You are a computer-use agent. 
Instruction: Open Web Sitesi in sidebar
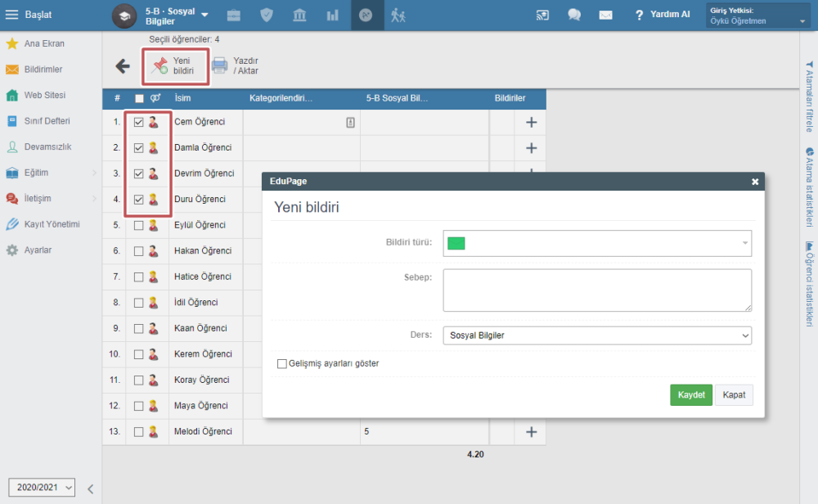tap(45, 96)
